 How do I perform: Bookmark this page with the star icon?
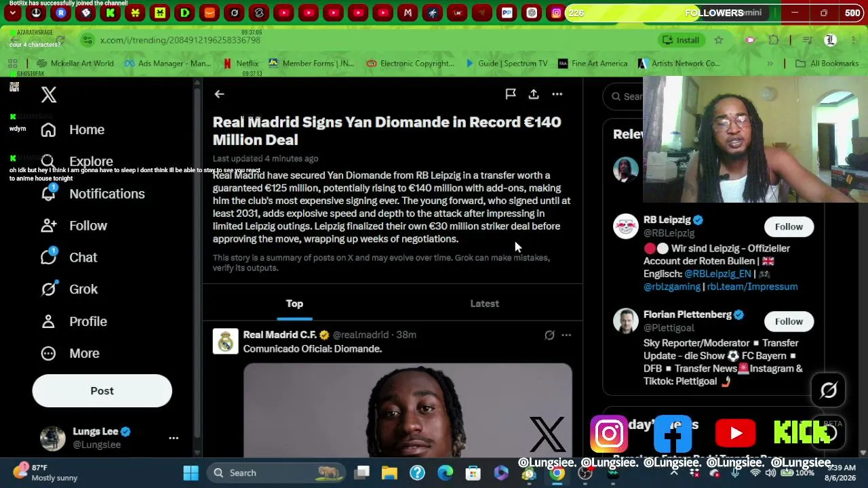[x=718, y=40]
